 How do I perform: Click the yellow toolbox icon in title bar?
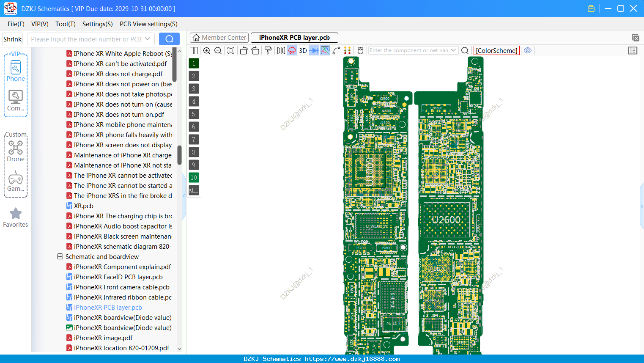point(591,8)
